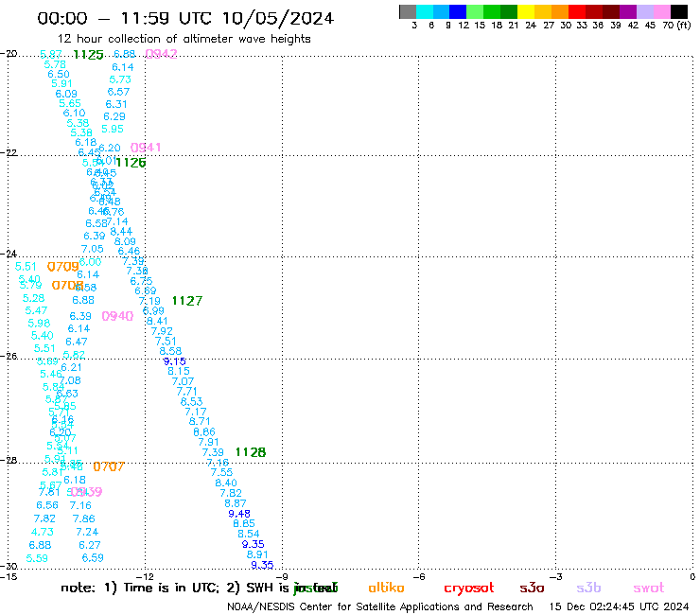Viewport: 700px width, 615px height.
Task: Click the wave height value 6.69
Action: 146,291
